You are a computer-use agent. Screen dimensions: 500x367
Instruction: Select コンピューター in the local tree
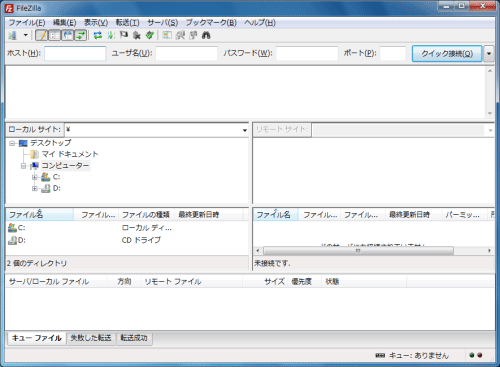65,166
